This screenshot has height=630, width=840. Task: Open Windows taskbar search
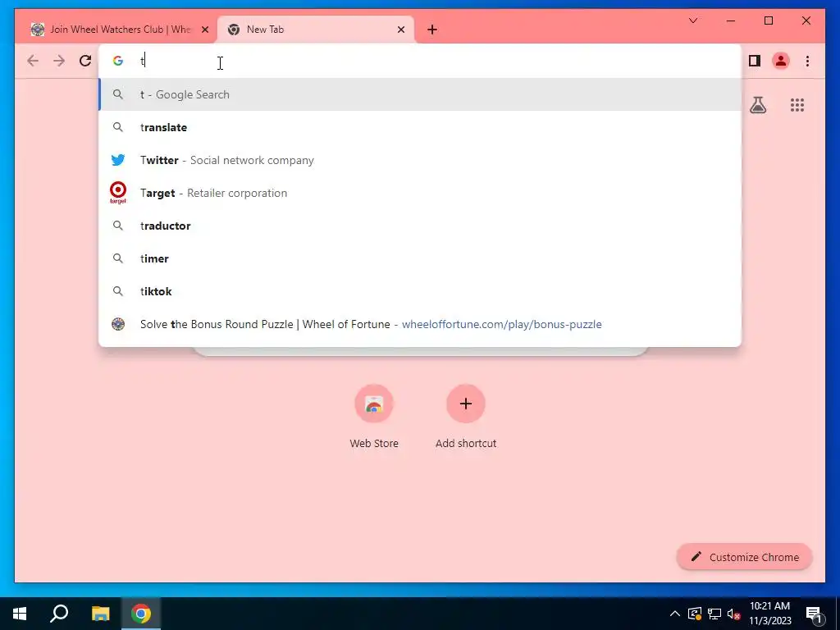pyautogui.click(x=59, y=614)
